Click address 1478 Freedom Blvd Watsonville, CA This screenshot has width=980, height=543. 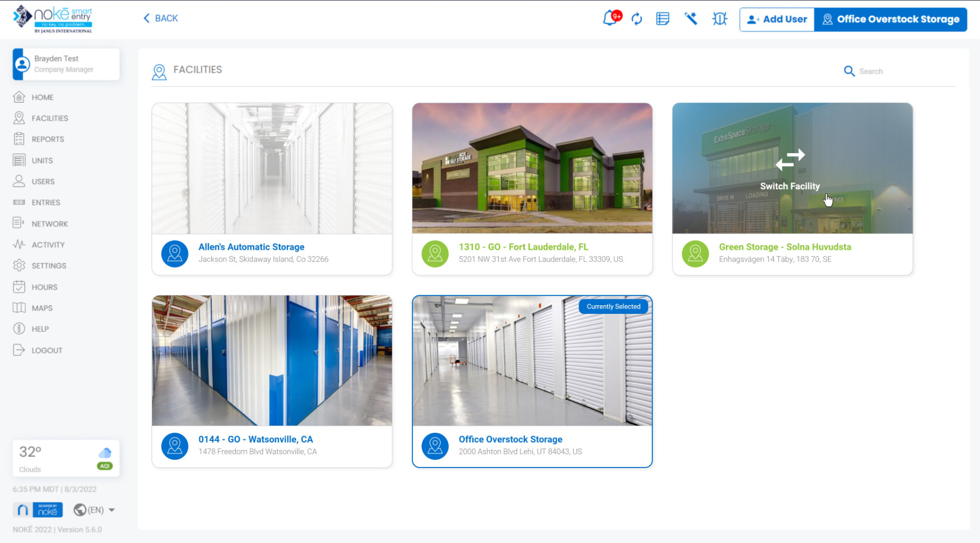click(x=257, y=452)
